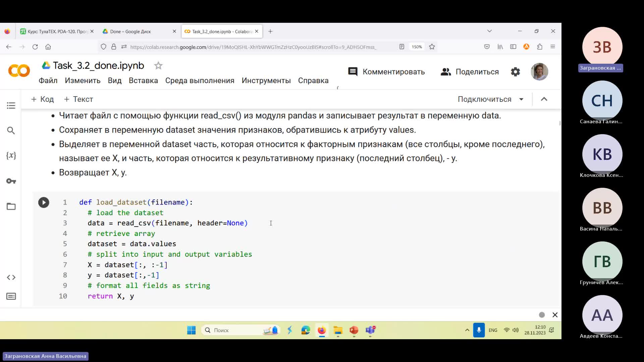Open the Вставка menu
This screenshot has width=644, height=362.
[x=143, y=80]
